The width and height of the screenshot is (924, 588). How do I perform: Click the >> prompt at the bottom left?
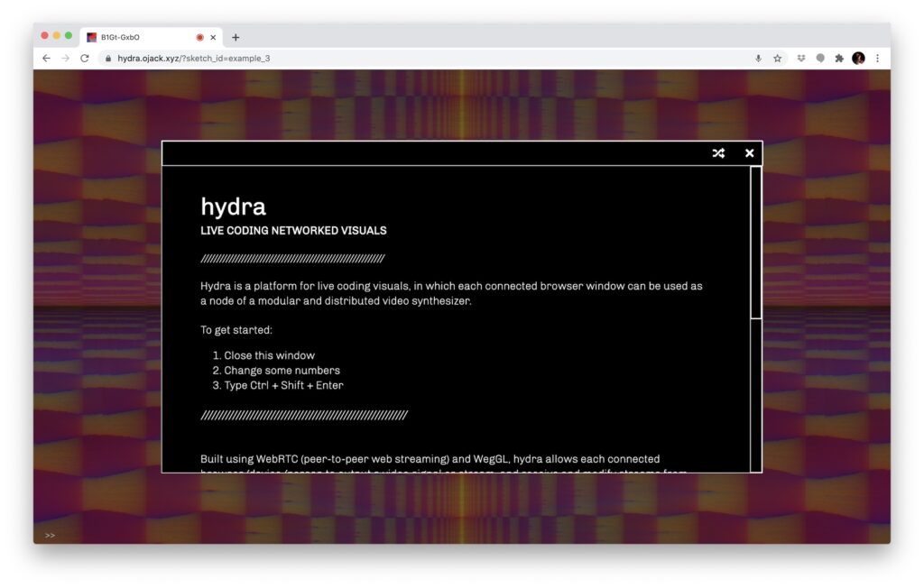[x=50, y=535]
